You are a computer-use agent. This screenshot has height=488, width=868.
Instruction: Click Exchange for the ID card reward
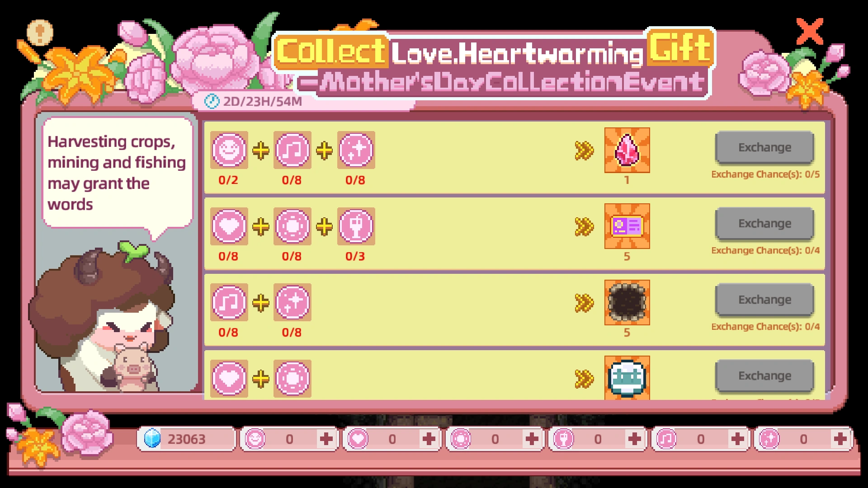click(764, 223)
